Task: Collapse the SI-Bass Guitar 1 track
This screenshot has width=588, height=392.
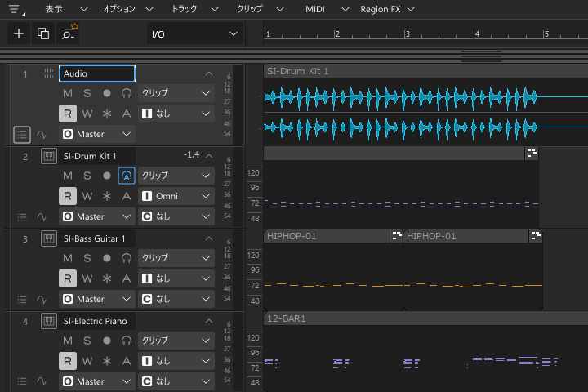Action: click(x=209, y=238)
